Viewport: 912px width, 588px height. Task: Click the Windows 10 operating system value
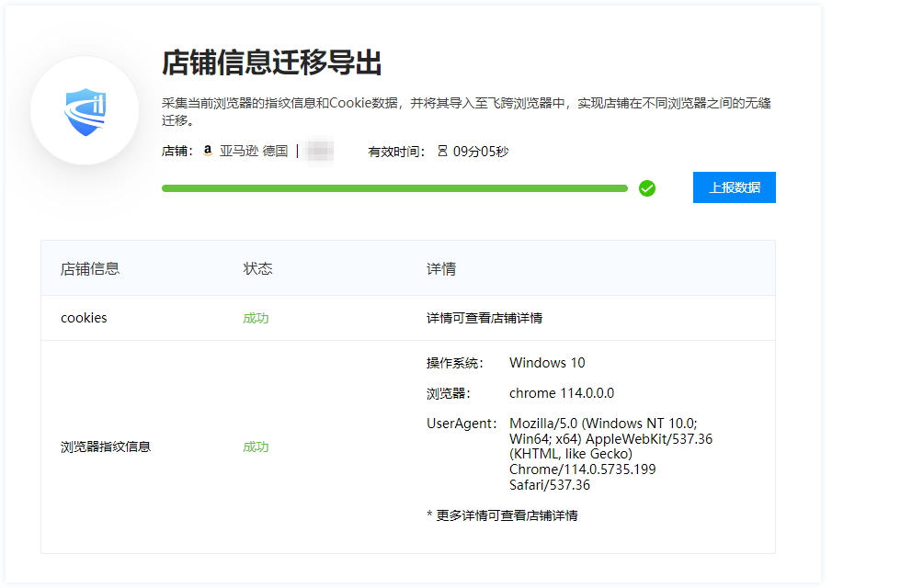click(x=547, y=363)
